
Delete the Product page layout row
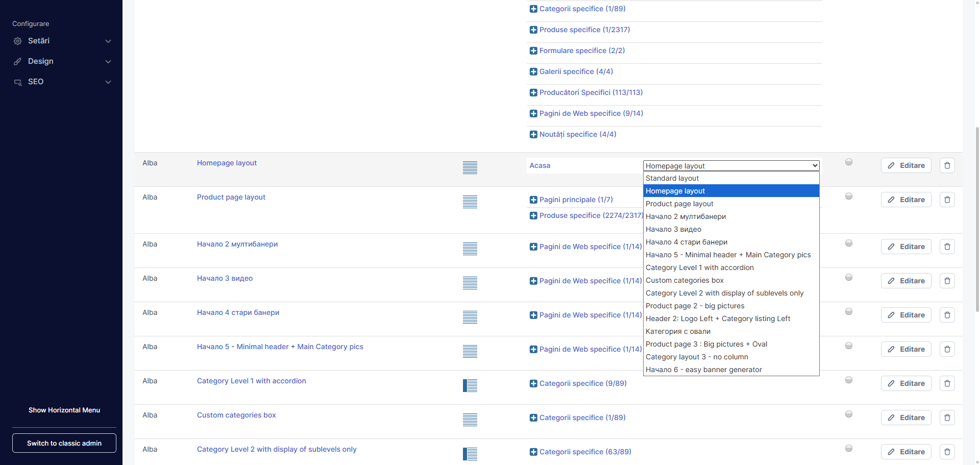[947, 200]
